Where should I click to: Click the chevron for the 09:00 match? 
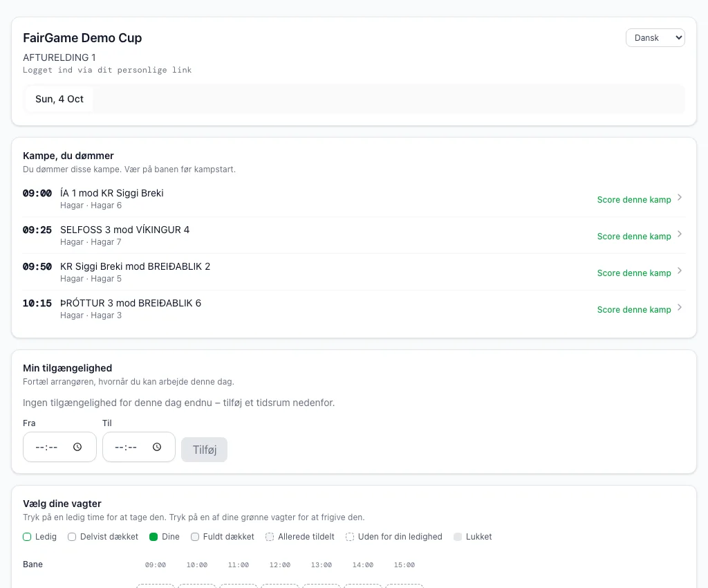679,198
